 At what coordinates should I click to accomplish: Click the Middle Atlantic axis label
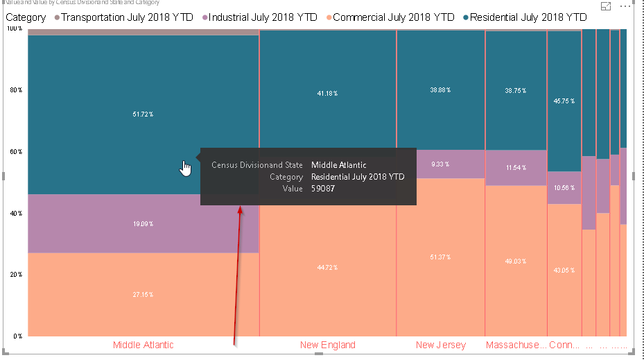click(x=143, y=345)
